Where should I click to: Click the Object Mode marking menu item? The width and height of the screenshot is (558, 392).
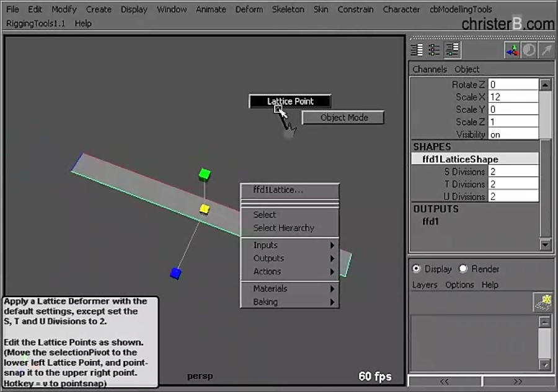point(342,117)
